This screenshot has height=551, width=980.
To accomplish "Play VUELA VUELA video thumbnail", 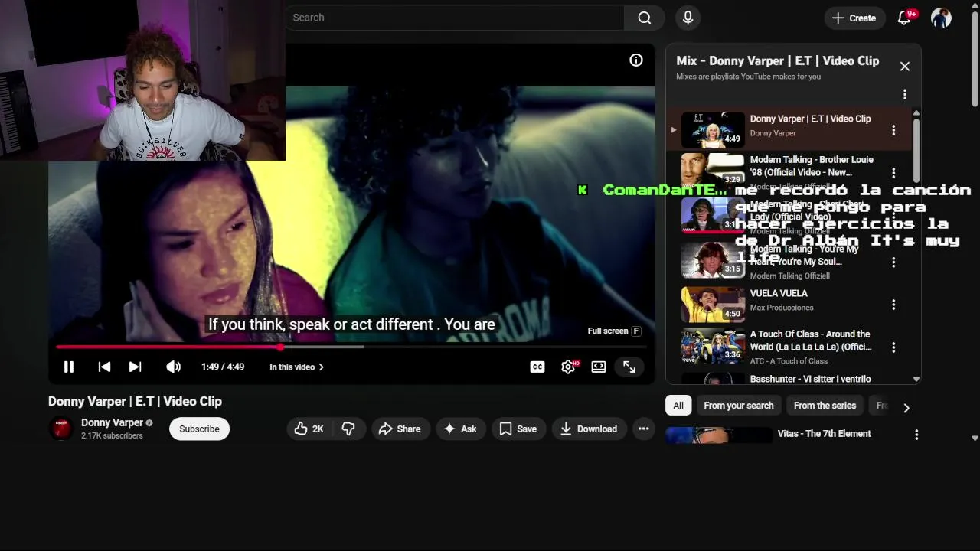I will point(713,305).
